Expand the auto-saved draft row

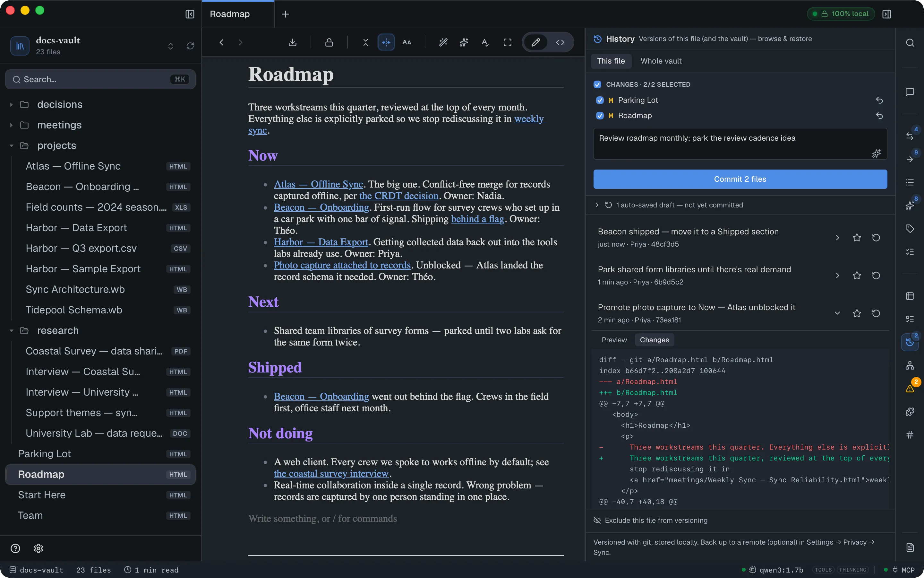[x=597, y=205]
